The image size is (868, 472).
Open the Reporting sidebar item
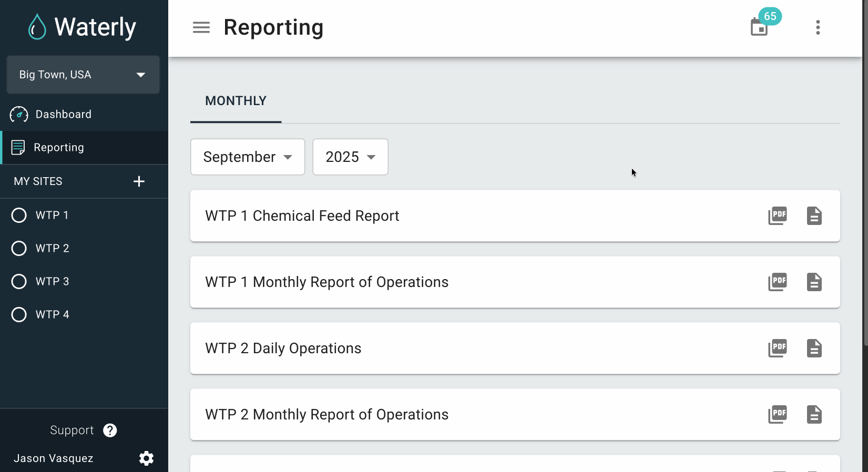[59, 148]
